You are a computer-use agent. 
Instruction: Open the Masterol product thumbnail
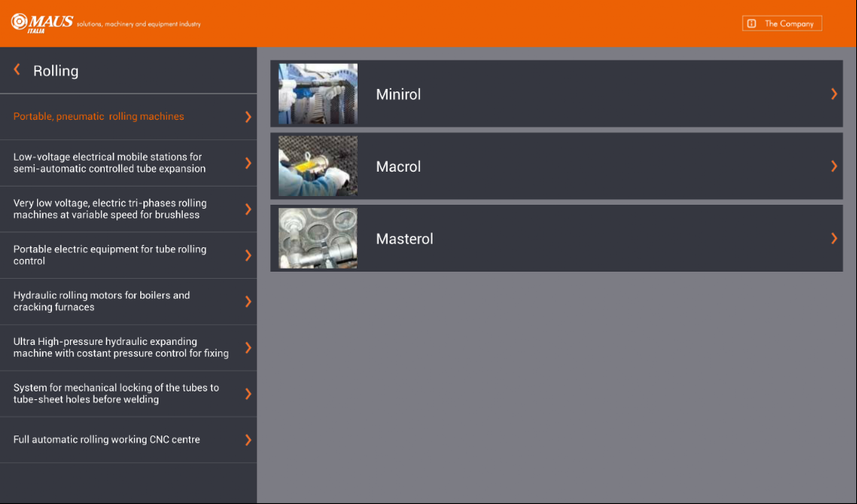[x=318, y=239]
